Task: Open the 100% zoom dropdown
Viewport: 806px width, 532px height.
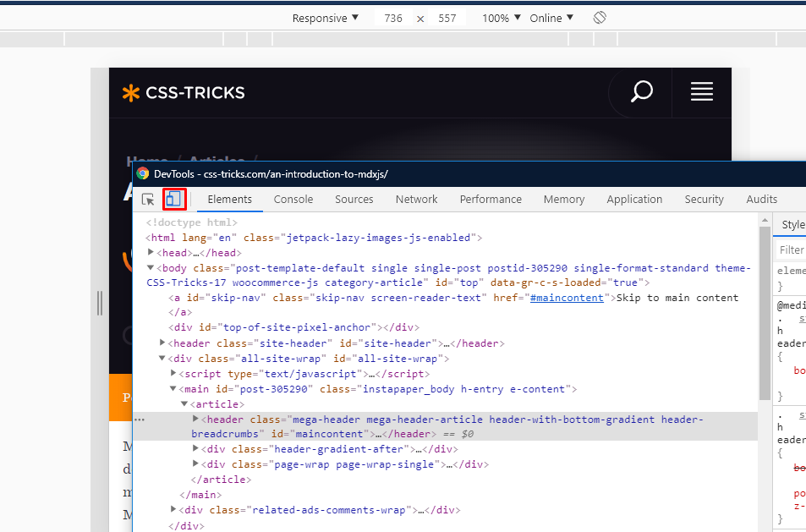Action: (x=502, y=19)
